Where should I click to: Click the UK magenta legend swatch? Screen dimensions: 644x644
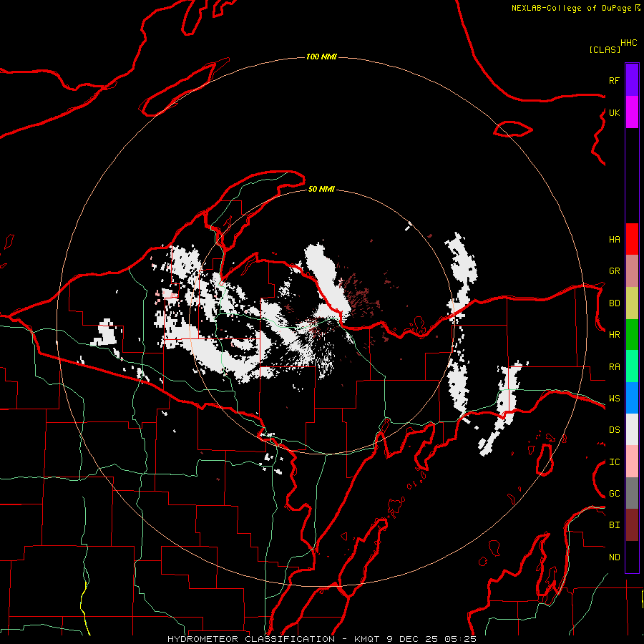tap(632, 112)
